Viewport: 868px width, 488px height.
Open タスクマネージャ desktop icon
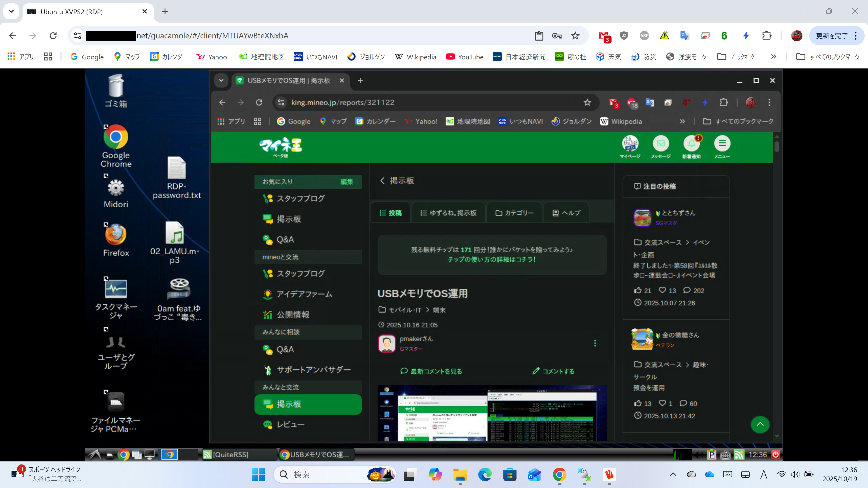(x=116, y=289)
